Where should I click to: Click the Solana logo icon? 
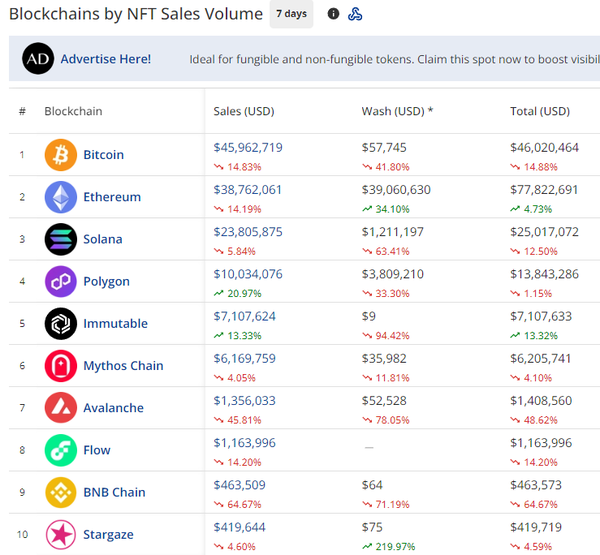coord(60,239)
